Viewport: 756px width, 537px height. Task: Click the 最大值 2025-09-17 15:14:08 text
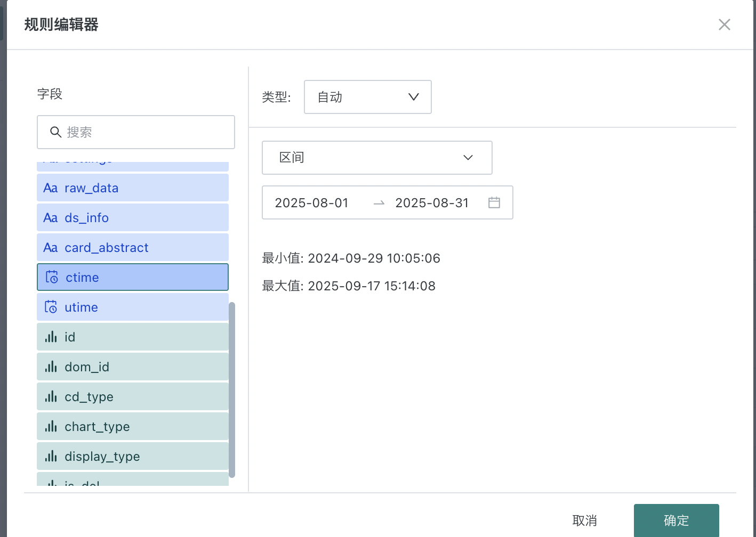tap(349, 286)
